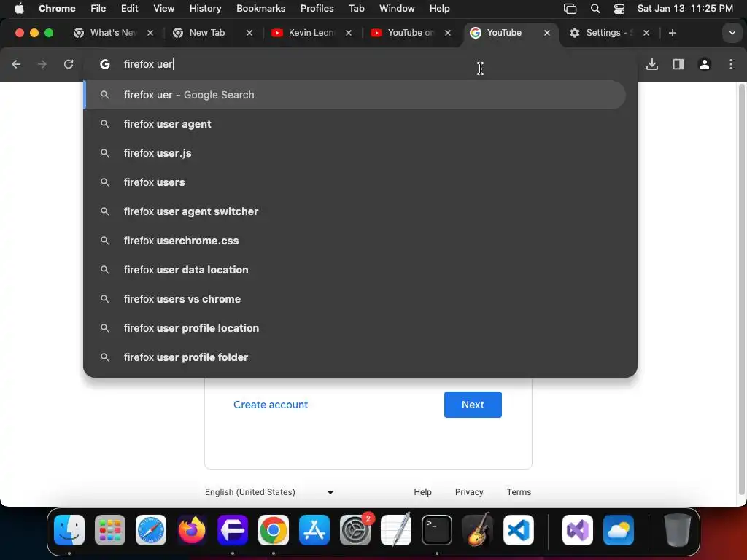Toggle the Chrome side panel icon

(x=678, y=64)
